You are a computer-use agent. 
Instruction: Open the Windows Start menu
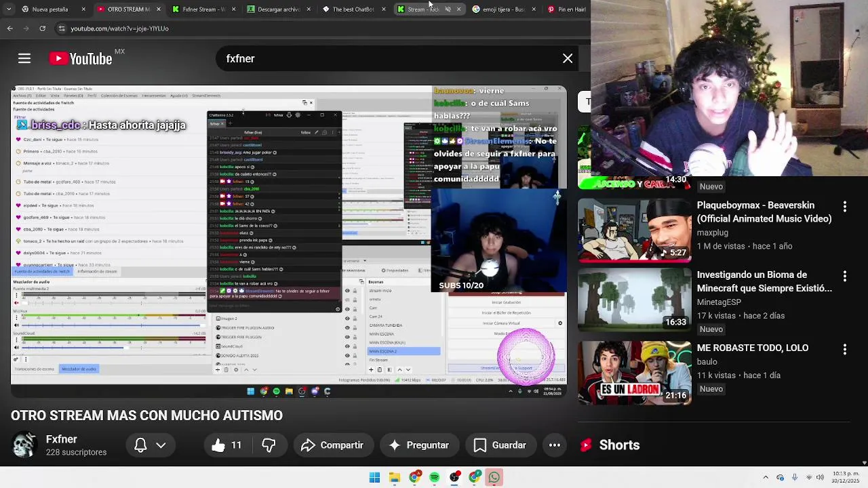pyautogui.click(x=374, y=478)
